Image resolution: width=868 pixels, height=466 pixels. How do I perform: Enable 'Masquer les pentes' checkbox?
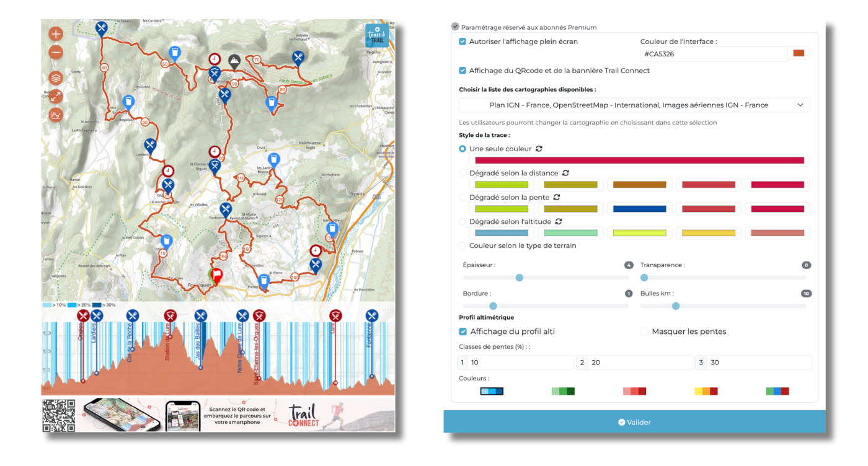point(644,332)
